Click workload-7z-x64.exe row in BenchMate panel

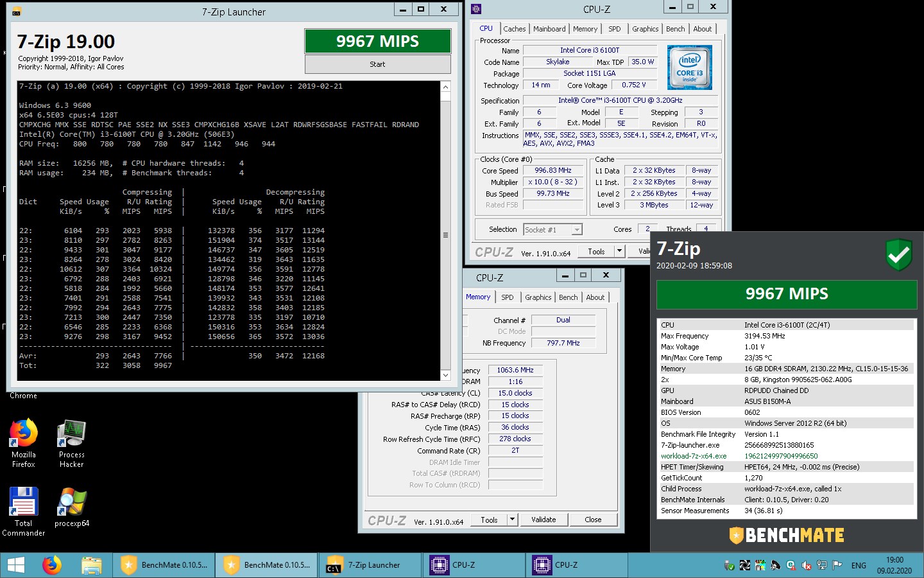click(x=787, y=456)
